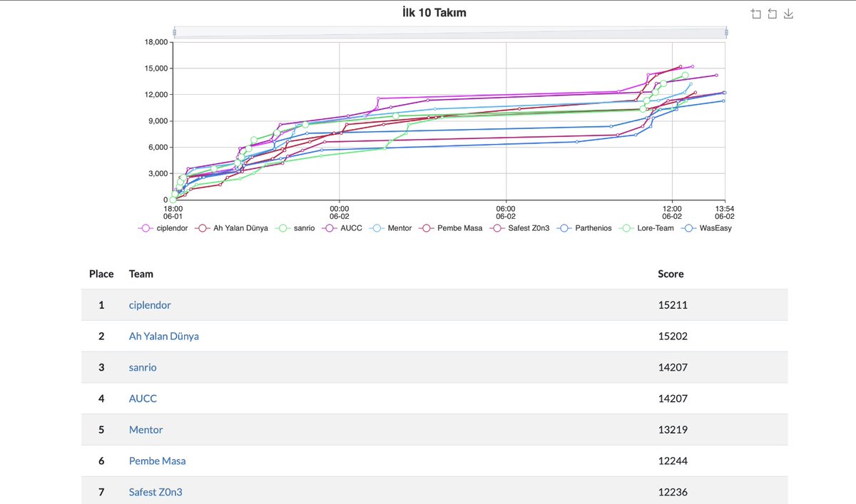Select the score 15202 cell
856x504 pixels.
673,336
